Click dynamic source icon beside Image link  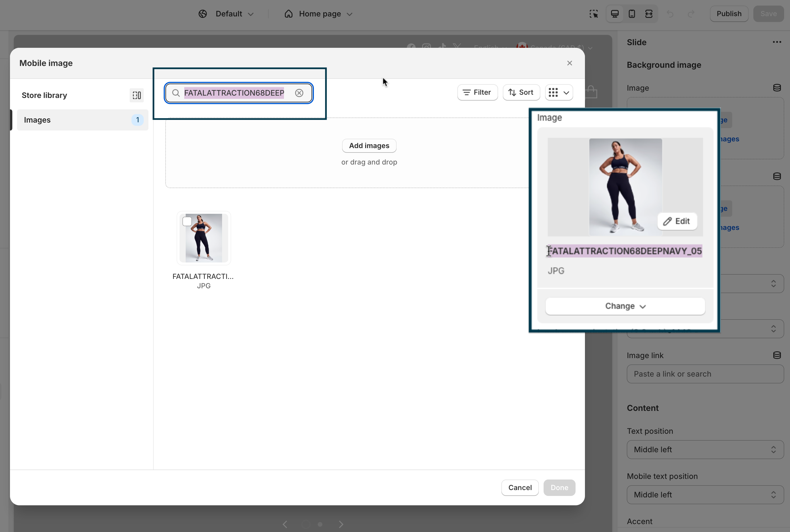point(777,355)
